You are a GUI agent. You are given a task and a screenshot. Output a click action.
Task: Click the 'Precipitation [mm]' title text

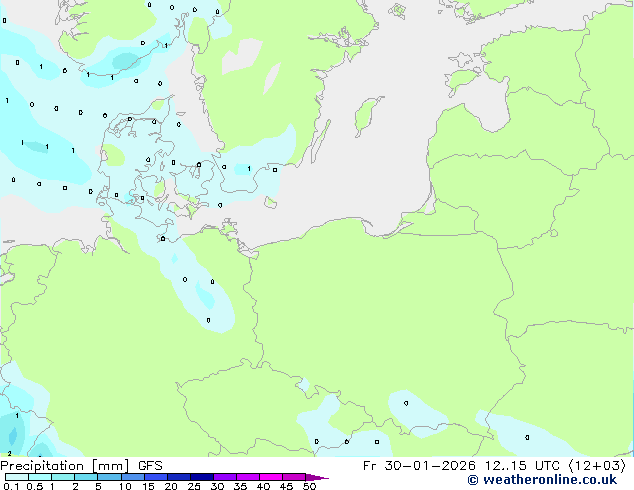click(65, 466)
